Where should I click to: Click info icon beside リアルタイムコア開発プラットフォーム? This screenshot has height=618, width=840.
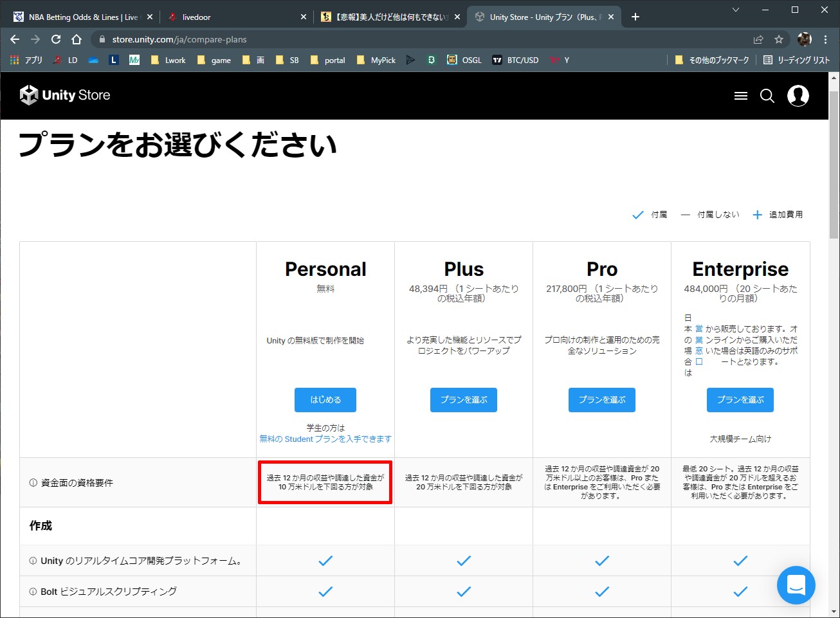pyautogui.click(x=33, y=561)
